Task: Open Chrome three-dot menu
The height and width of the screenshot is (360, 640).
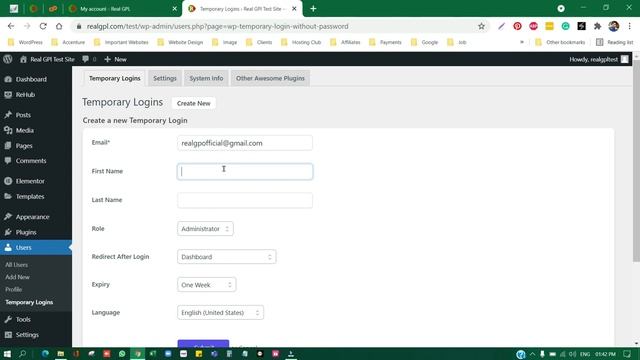Action: 629,26
